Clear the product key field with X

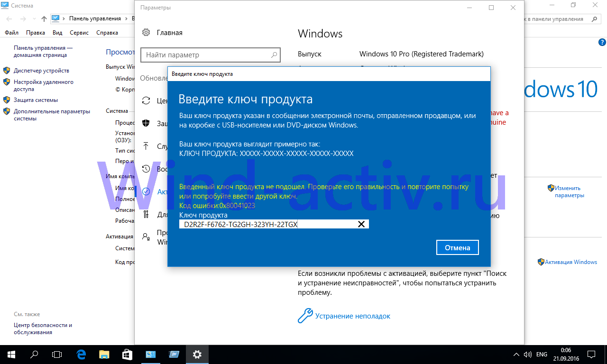(361, 224)
